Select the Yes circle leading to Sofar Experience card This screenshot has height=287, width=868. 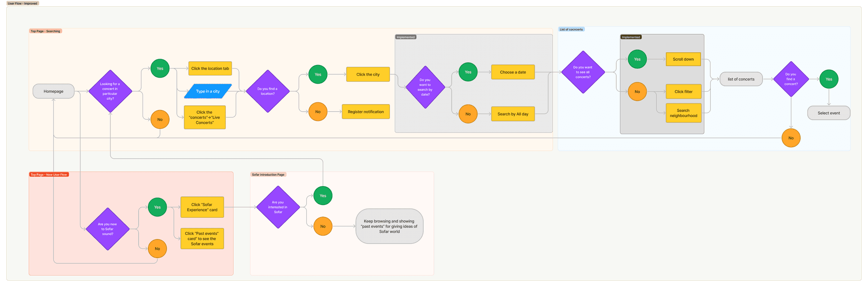point(157,207)
